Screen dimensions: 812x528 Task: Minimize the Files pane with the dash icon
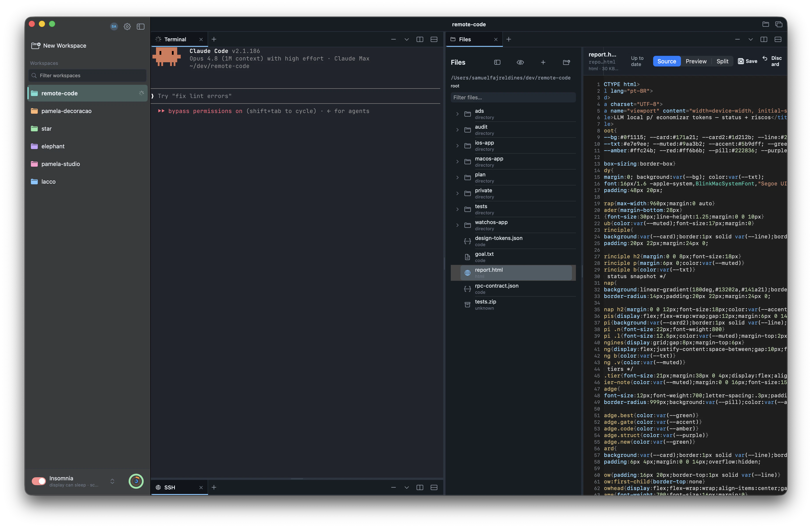737,39
